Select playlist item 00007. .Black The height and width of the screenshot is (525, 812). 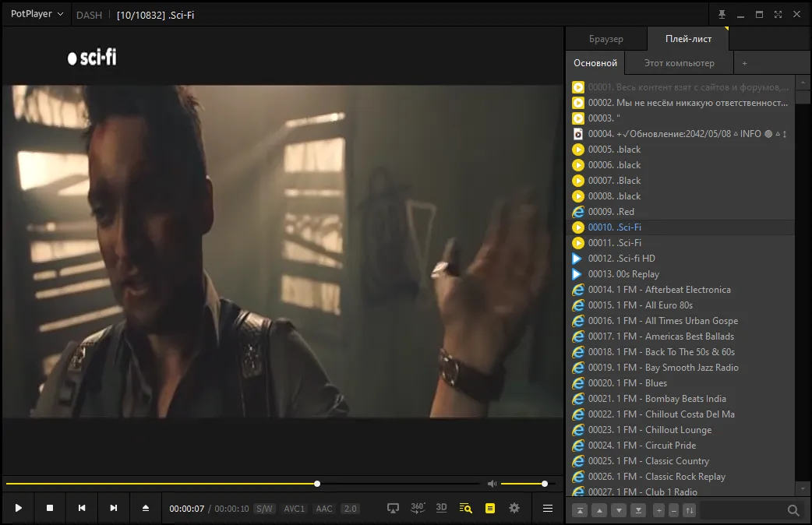[680, 181]
